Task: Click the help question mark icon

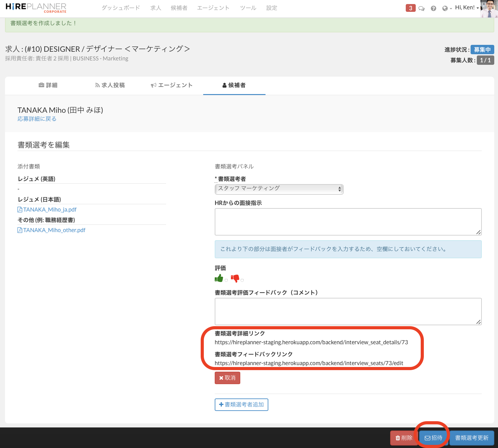Action: point(433,8)
